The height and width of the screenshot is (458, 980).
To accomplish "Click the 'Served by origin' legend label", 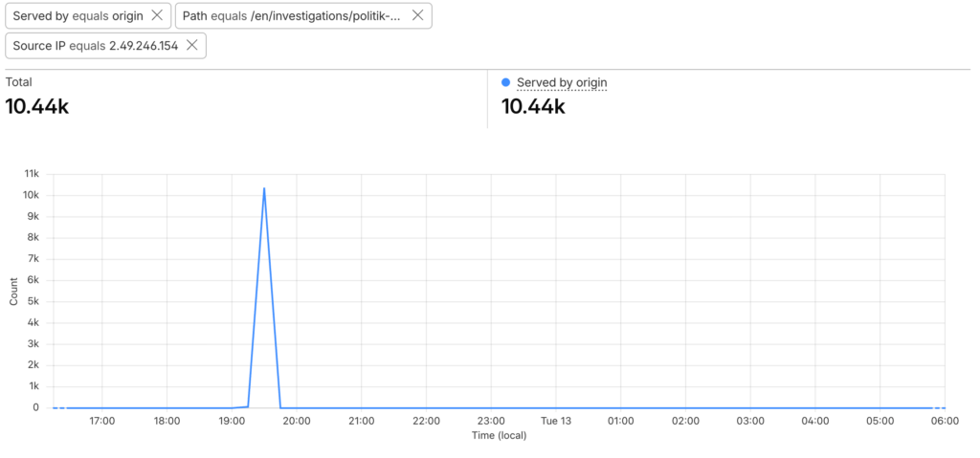I will click(x=561, y=83).
